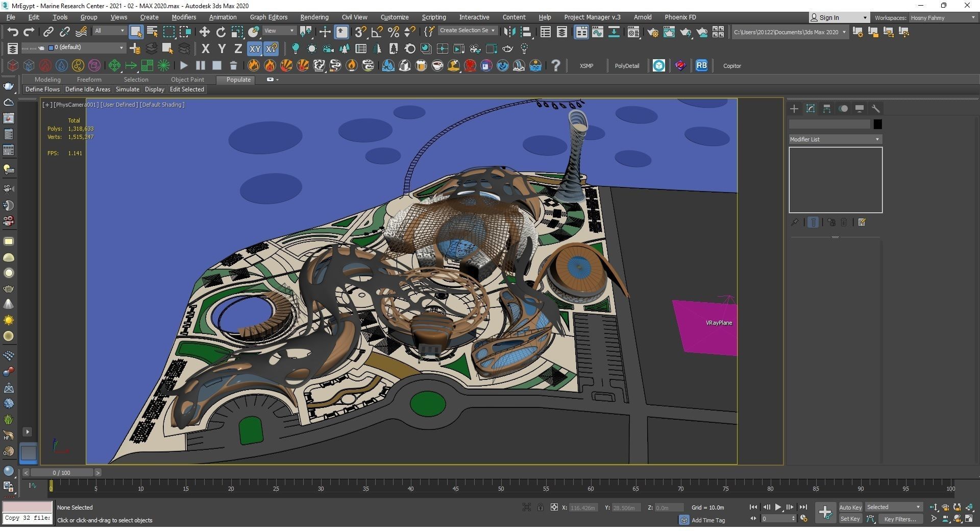Toggle Angle Snap button
Viewport: 980px width, 531px height.
tap(377, 32)
